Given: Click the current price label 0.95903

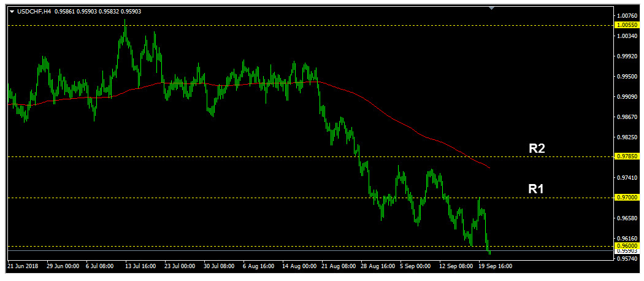Looking at the screenshot, I should [626, 250].
